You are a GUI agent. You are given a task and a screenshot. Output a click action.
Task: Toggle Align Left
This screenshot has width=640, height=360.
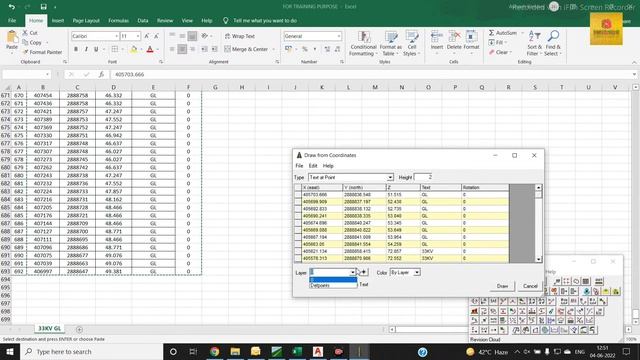pos(172,49)
